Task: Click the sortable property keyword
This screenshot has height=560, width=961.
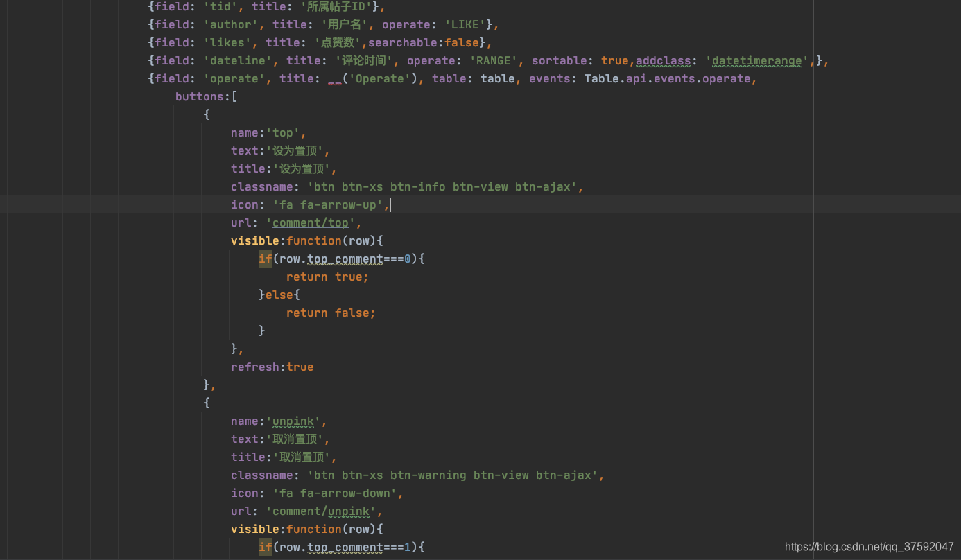Action: click(x=560, y=61)
